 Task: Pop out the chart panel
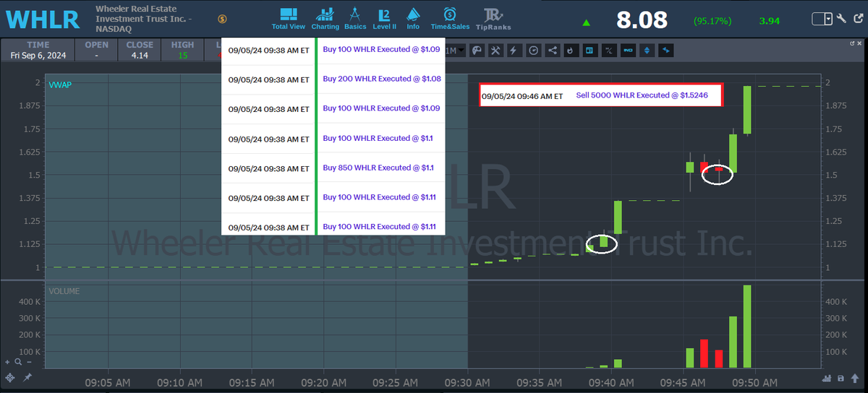[852, 44]
